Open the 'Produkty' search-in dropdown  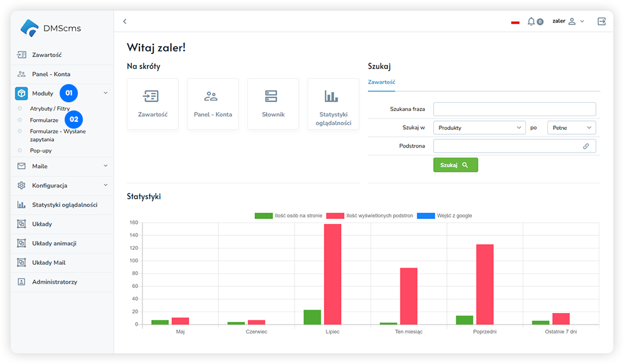[x=479, y=128]
